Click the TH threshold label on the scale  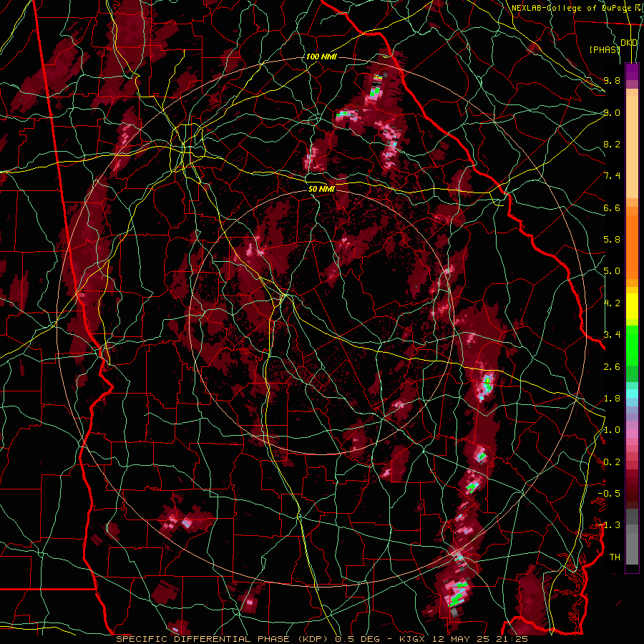pyautogui.click(x=615, y=557)
